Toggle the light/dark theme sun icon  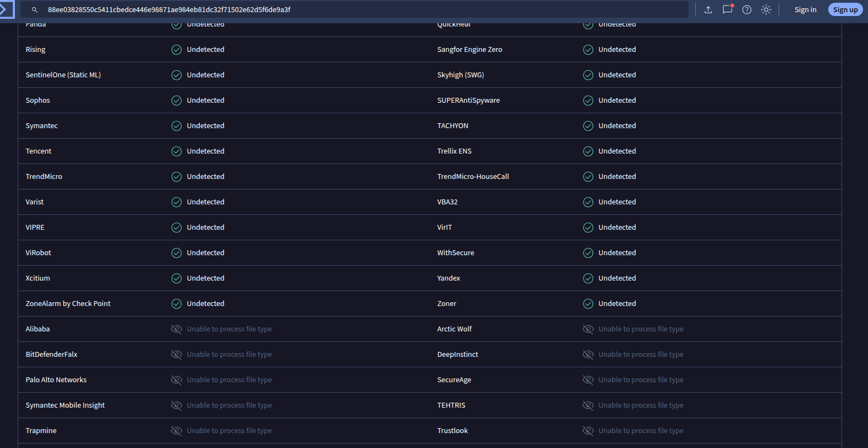click(x=766, y=9)
